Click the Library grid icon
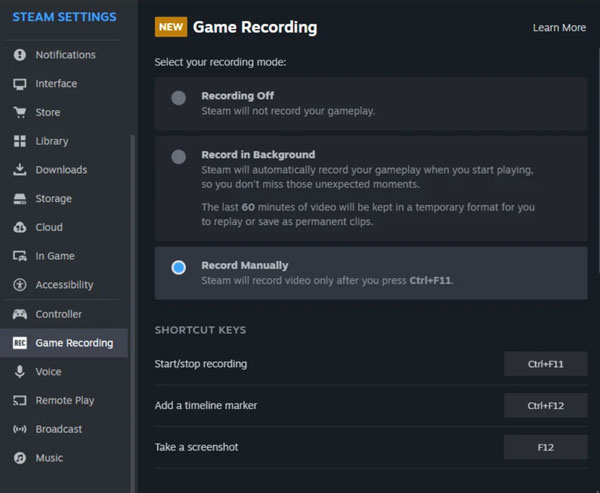The width and height of the screenshot is (600, 493). click(20, 141)
